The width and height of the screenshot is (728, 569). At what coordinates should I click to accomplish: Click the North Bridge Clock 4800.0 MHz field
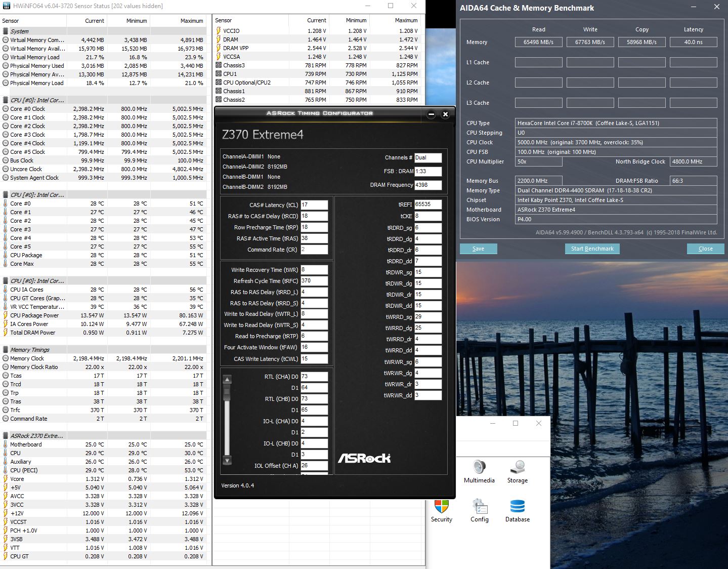(x=693, y=161)
